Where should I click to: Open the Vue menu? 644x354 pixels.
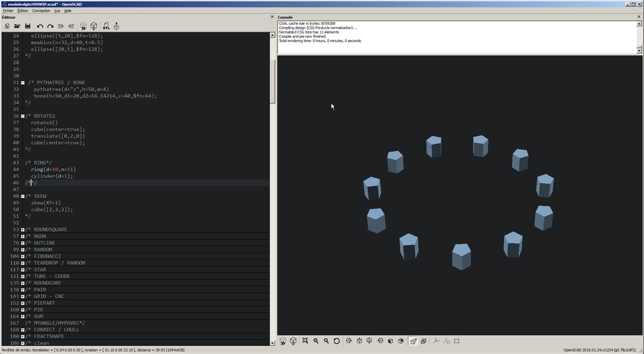[57, 11]
